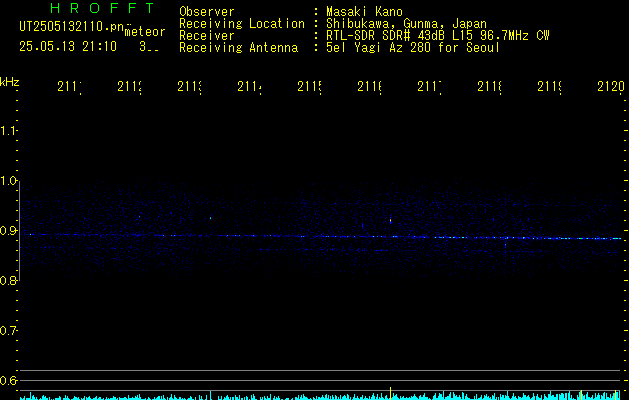Click the green HROFFT title
Screen dimensions: 629x400
tap(103, 8)
